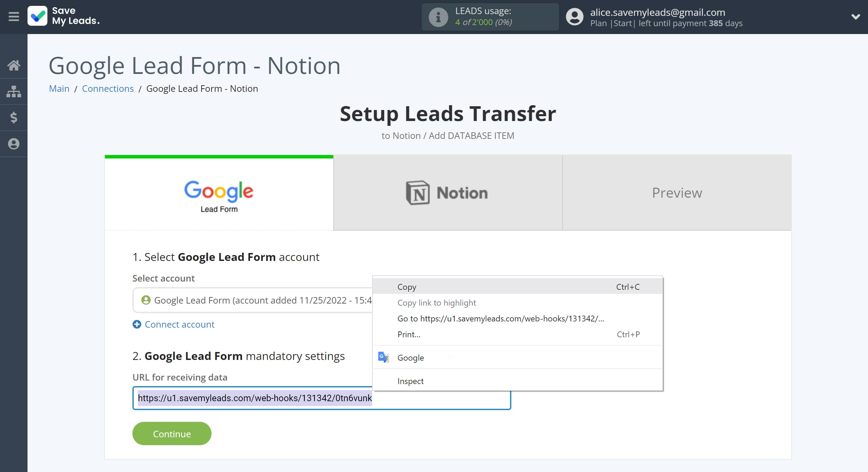Click the URL for receiving data field
The image size is (868, 472).
point(322,398)
